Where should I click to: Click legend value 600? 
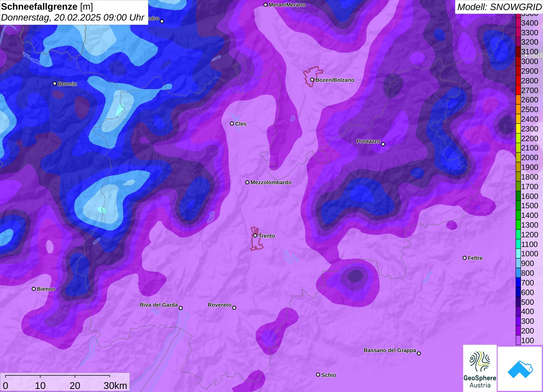coord(527,292)
